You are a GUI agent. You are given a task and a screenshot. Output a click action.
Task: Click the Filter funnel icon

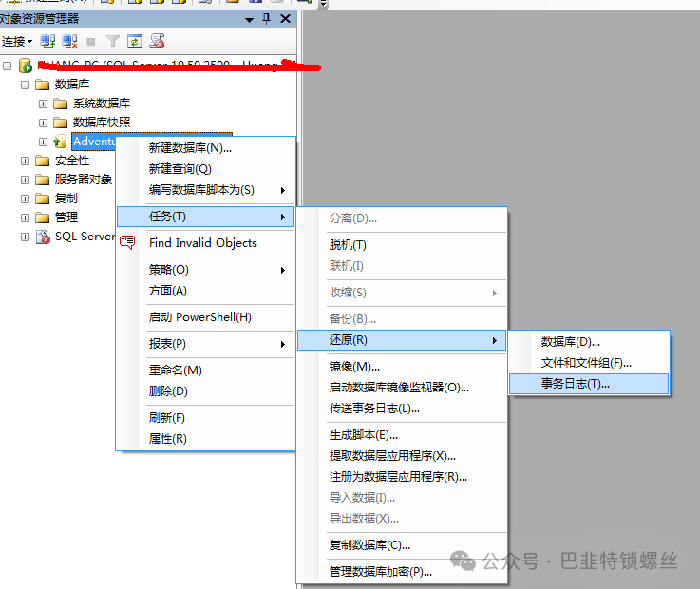click(113, 42)
